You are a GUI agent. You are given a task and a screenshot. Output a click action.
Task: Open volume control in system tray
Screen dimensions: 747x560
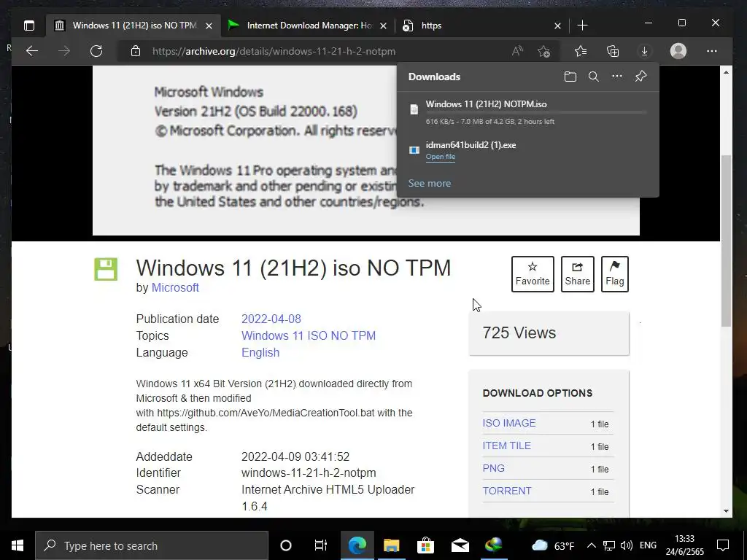point(627,545)
